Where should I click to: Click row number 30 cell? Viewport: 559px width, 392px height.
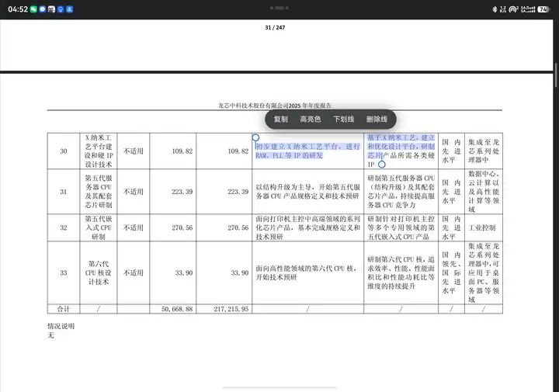pos(64,151)
